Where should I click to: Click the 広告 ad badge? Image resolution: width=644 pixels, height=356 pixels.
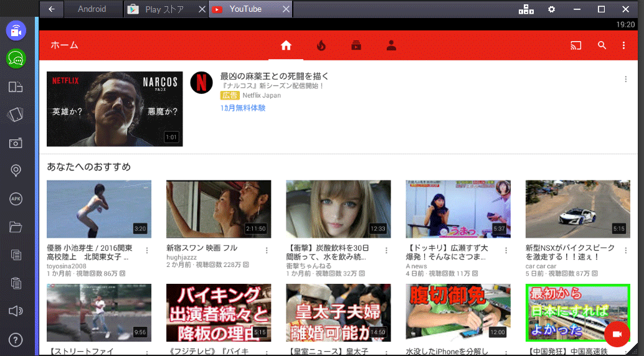(x=230, y=95)
